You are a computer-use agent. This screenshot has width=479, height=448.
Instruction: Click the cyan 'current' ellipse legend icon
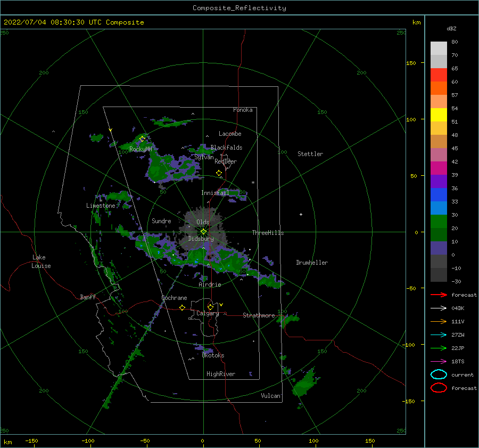click(439, 374)
